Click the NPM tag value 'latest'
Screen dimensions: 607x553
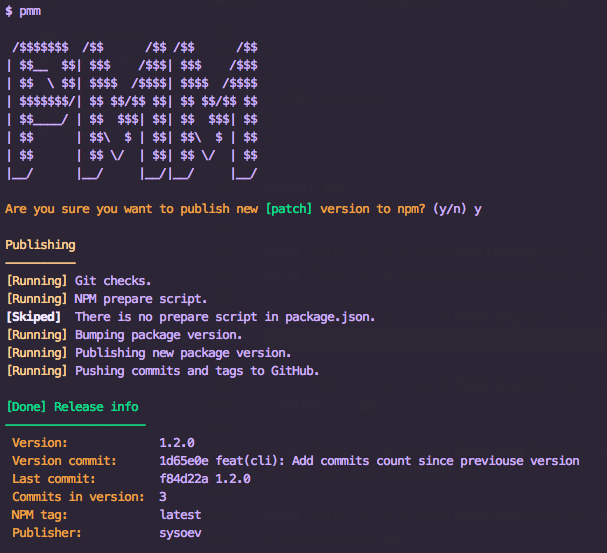pos(180,515)
